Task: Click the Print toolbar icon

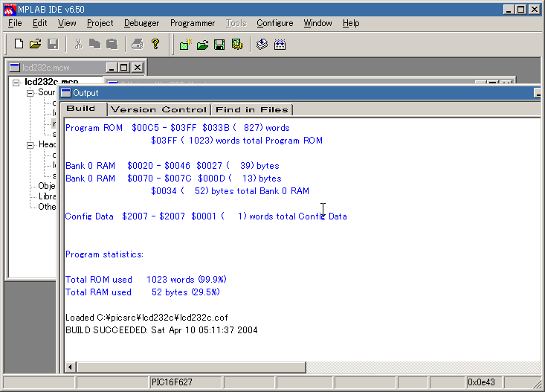Action: pyautogui.click(x=138, y=44)
